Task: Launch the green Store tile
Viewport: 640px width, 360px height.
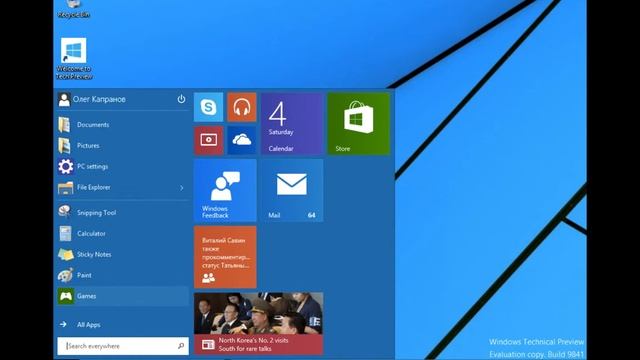Action: [x=358, y=124]
